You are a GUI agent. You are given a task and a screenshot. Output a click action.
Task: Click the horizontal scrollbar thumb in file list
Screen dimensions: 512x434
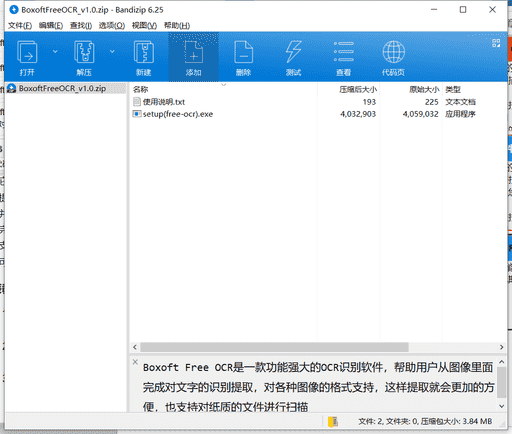tap(274, 347)
